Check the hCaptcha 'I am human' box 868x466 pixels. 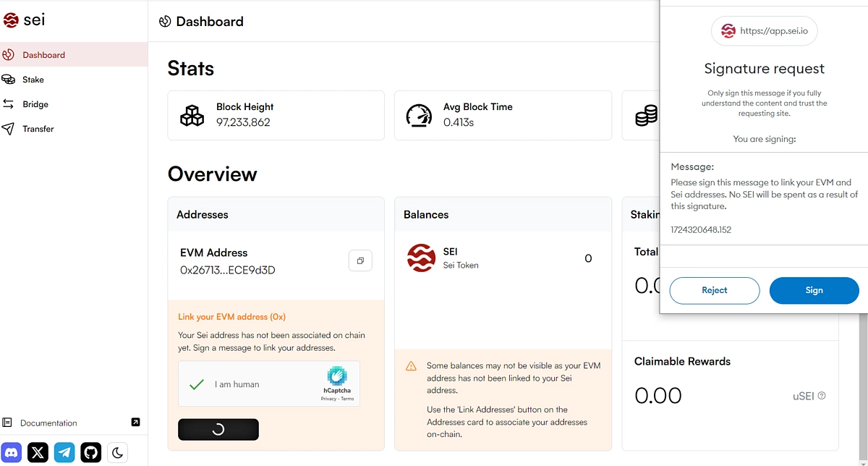click(197, 384)
